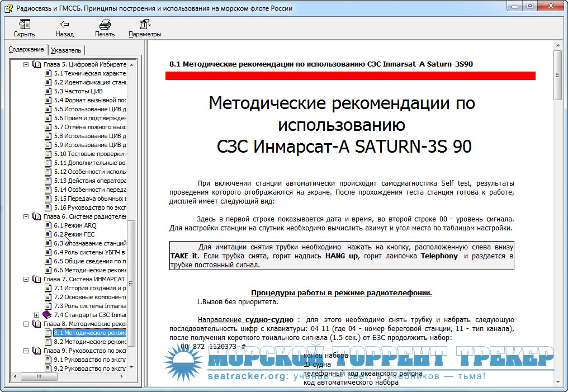This screenshot has height=392, width=568.
Task: Click the Печать printer button
Action: 105,29
